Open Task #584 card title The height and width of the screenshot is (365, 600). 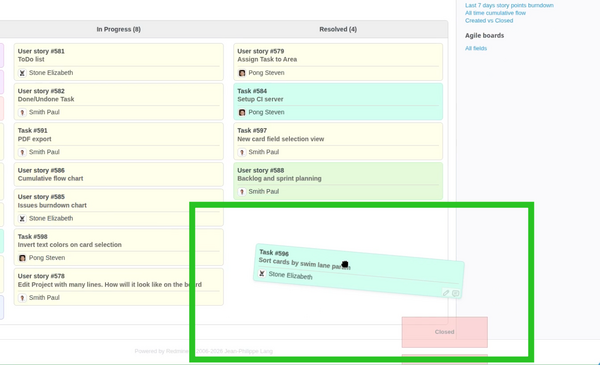[x=252, y=91]
